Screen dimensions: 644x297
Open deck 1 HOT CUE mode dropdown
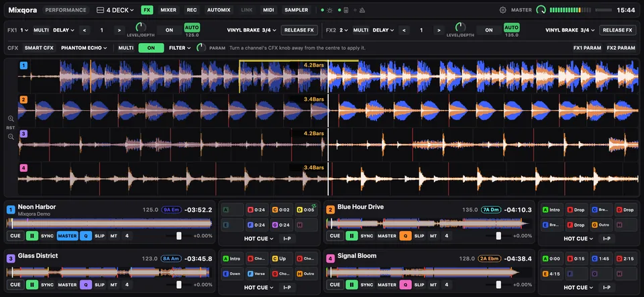click(259, 239)
